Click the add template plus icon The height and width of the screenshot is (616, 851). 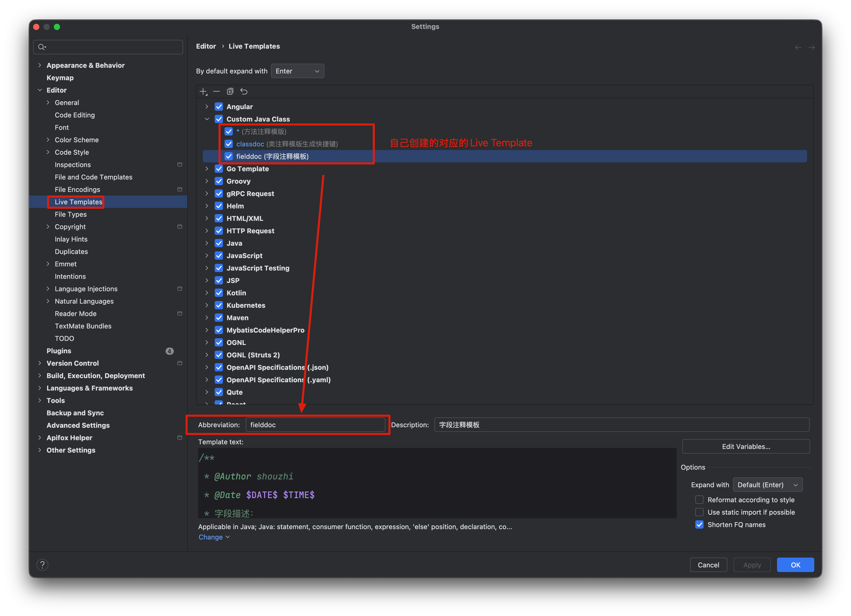(x=203, y=92)
